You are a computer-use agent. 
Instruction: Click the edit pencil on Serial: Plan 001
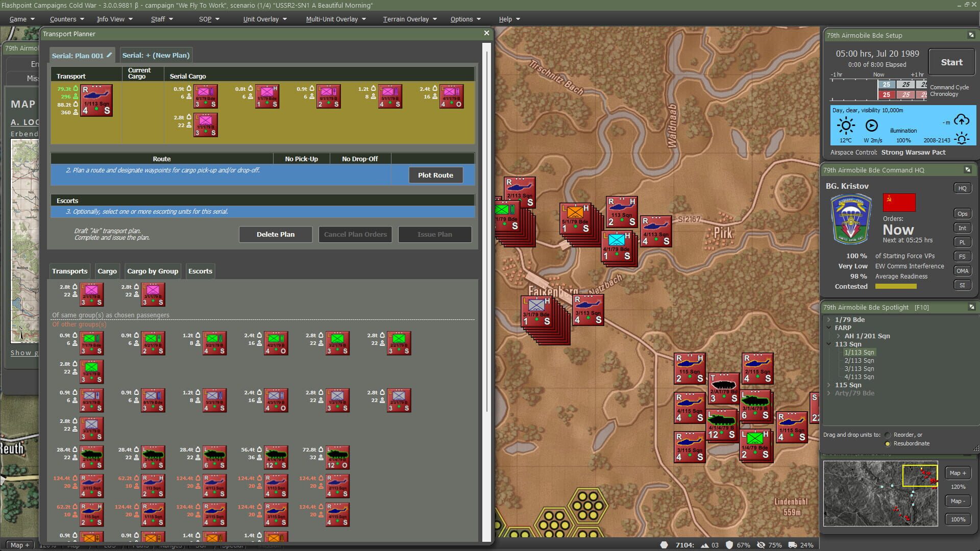[109, 56]
